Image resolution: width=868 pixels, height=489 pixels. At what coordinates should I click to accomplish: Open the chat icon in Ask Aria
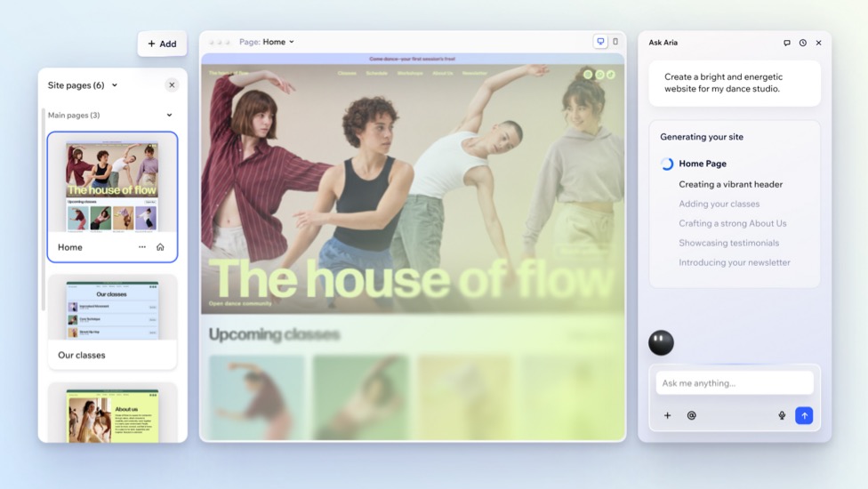coord(786,43)
